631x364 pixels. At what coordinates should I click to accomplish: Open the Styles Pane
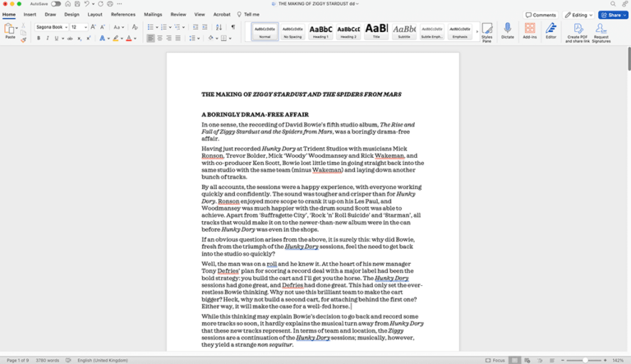pyautogui.click(x=486, y=31)
